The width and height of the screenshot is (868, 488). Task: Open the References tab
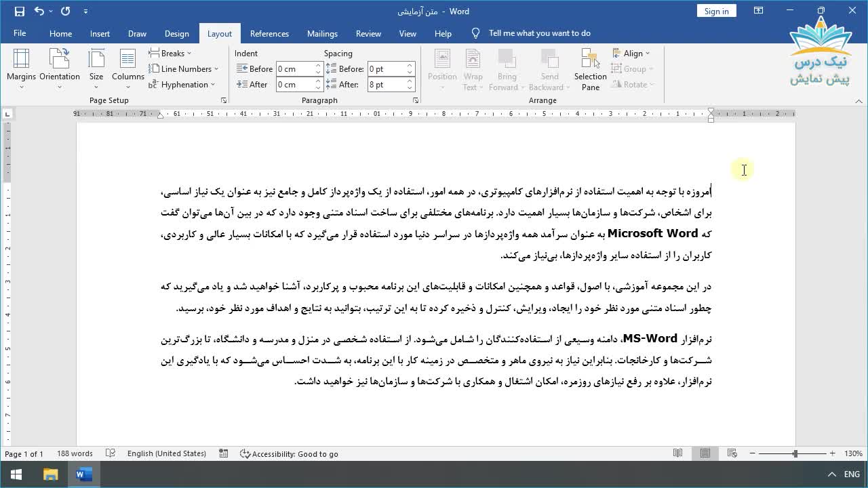[269, 33]
